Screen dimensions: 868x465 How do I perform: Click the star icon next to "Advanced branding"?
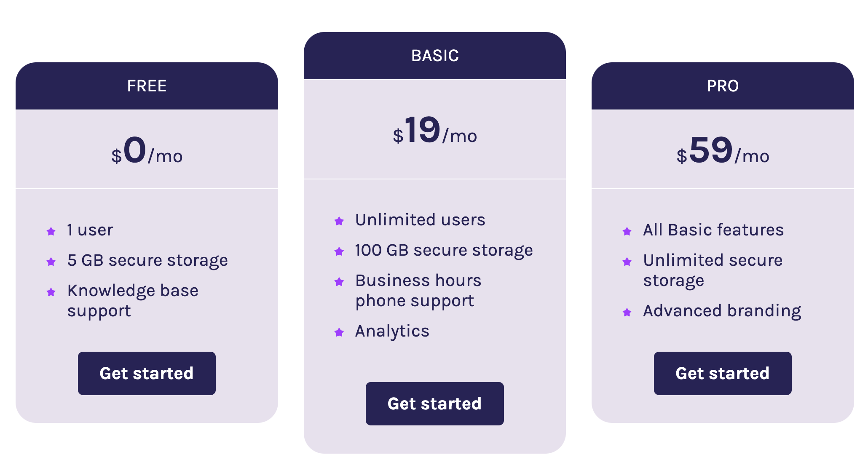click(627, 312)
